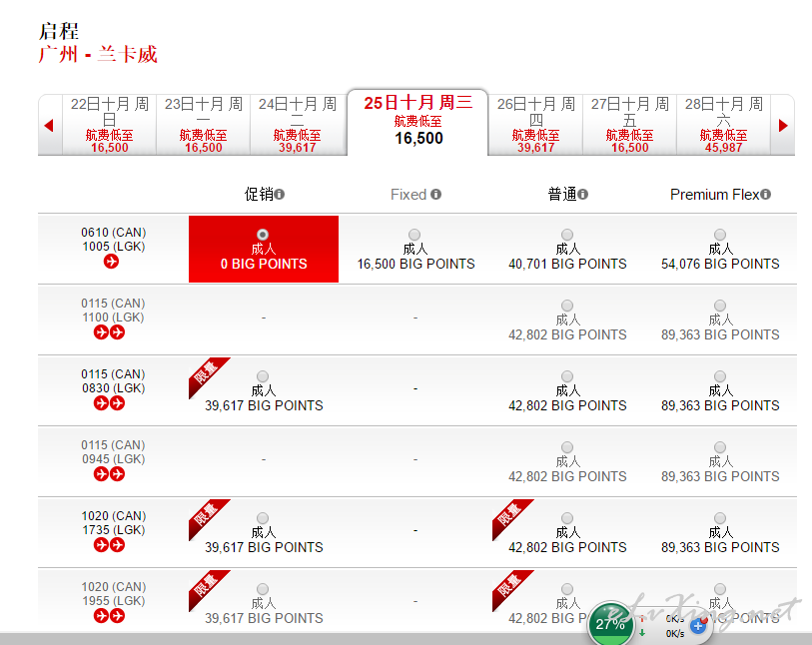Click connecting flight icons for 0115-0945 flight
812x645 pixels.
pos(109,474)
